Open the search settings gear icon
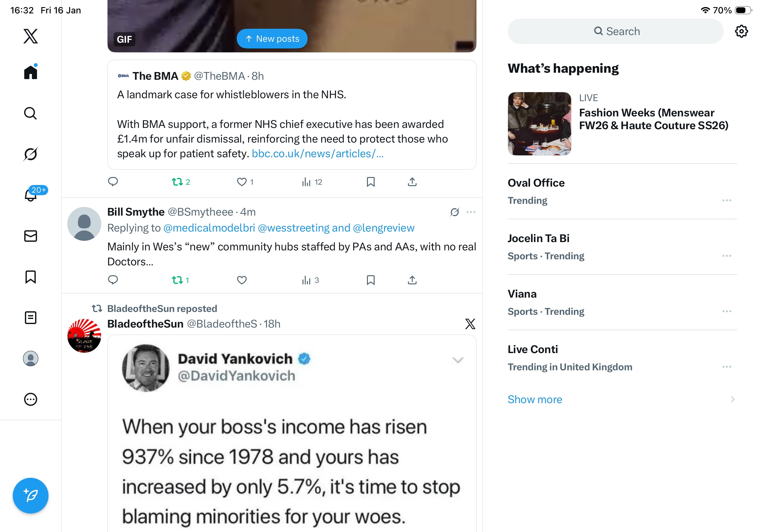 click(x=741, y=32)
